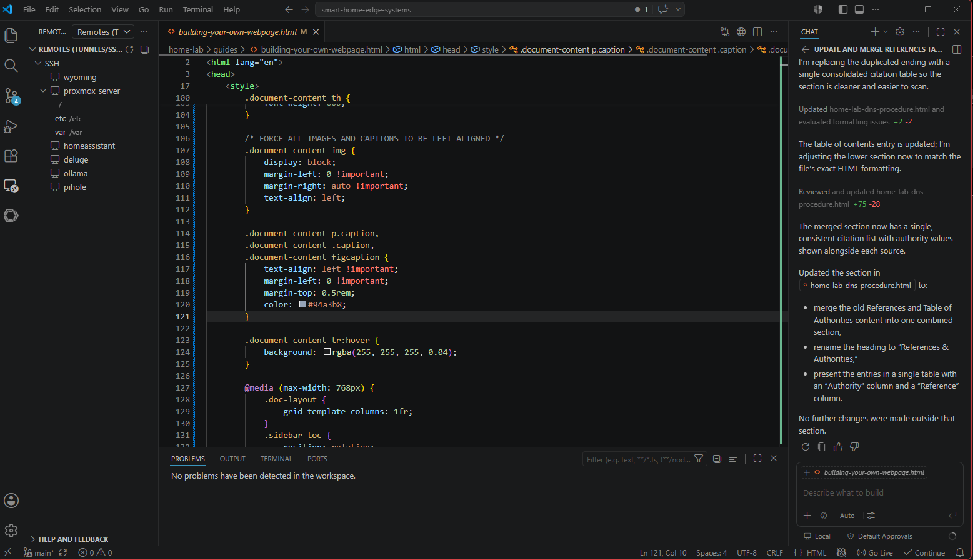Start a new chat with plus icon
The height and width of the screenshot is (560, 973).
coord(875,32)
